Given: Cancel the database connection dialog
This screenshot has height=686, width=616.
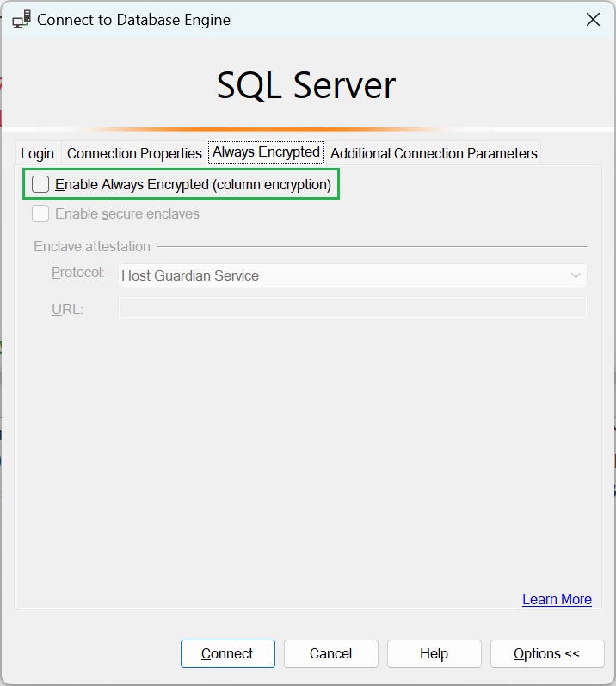Looking at the screenshot, I should click(x=331, y=653).
